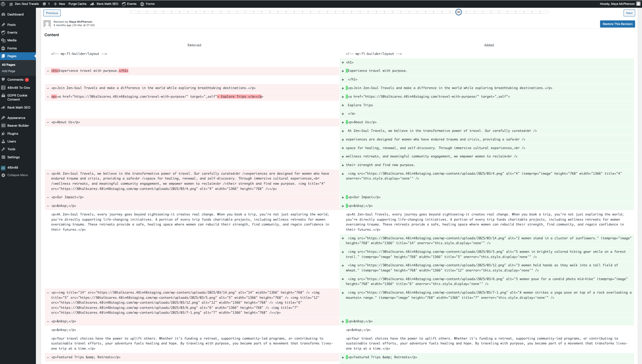Click the Posts pin icon
This screenshot has width=642, height=364.
pyautogui.click(x=3, y=25)
